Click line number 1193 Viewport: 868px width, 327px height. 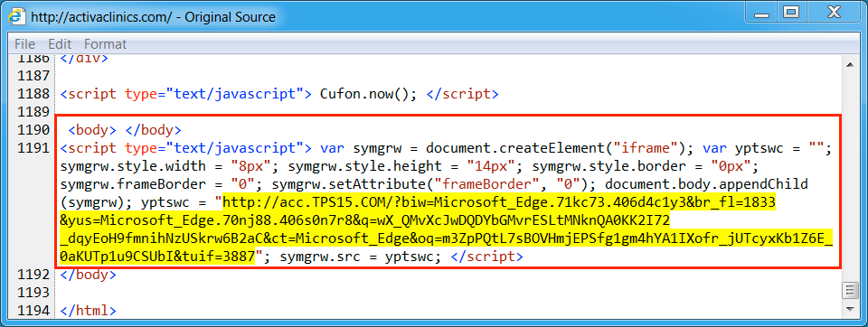pos(34,293)
